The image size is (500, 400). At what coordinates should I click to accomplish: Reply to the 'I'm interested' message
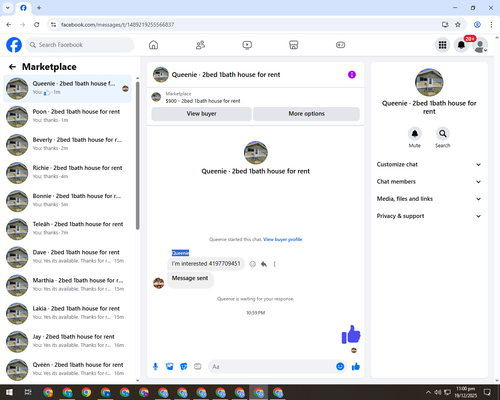click(x=264, y=264)
